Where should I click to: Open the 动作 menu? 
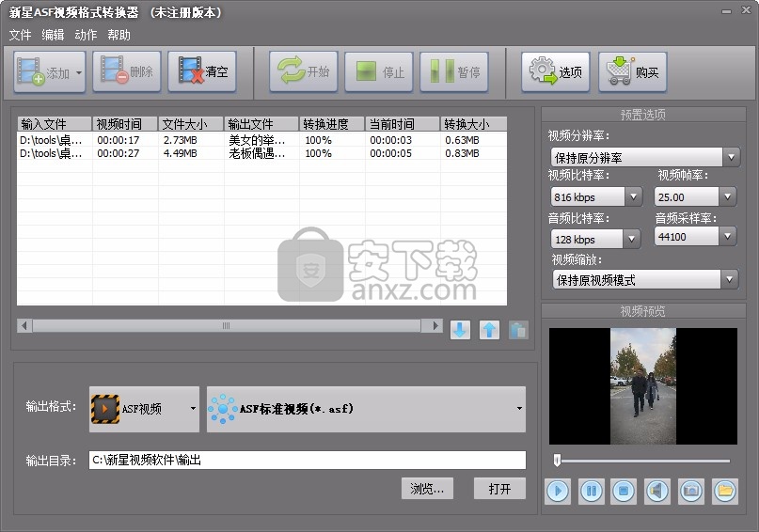click(x=86, y=35)
